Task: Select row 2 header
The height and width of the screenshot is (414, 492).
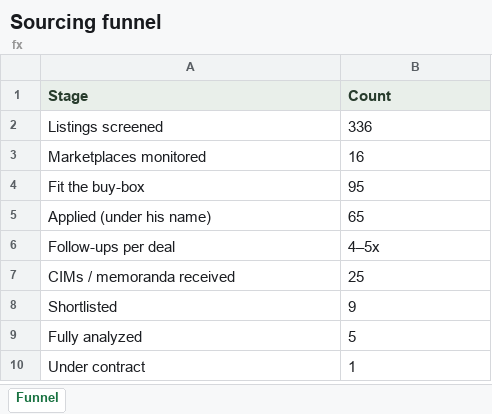Action: tap(20, 126)
